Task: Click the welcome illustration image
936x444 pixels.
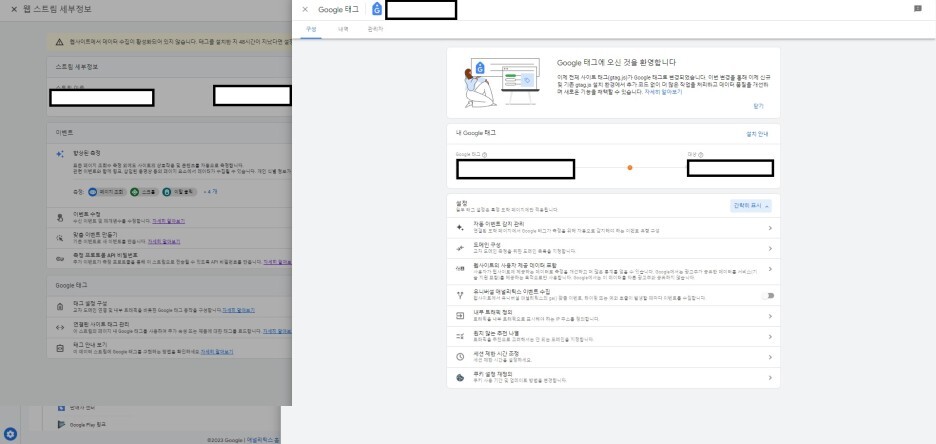Action: click(x=502, y=82)
